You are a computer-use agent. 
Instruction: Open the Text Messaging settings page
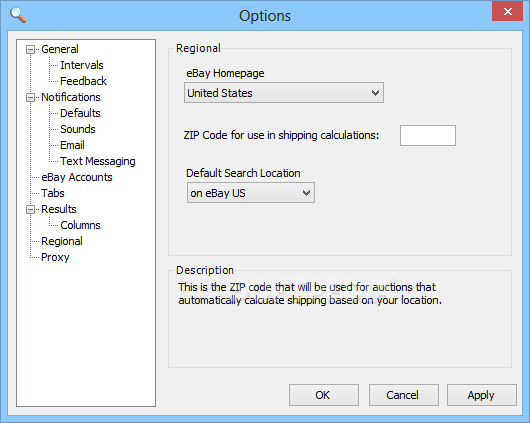point(98,161)
